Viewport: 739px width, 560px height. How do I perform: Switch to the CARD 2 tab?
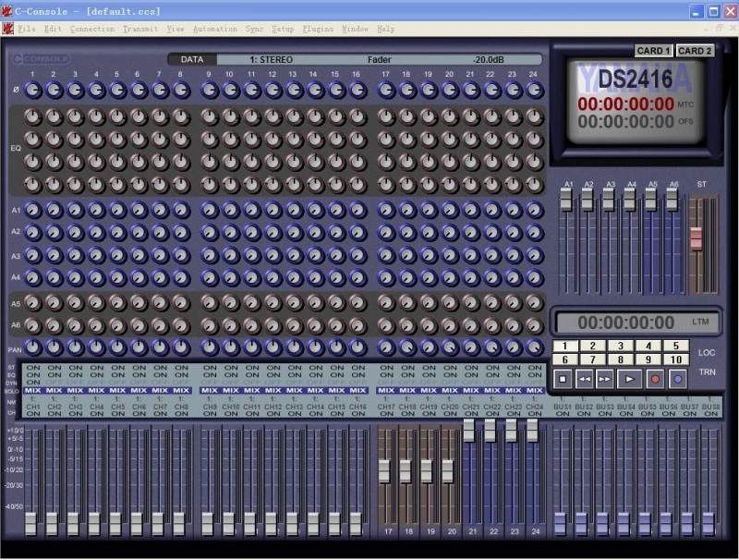click(x=695, y=51)
